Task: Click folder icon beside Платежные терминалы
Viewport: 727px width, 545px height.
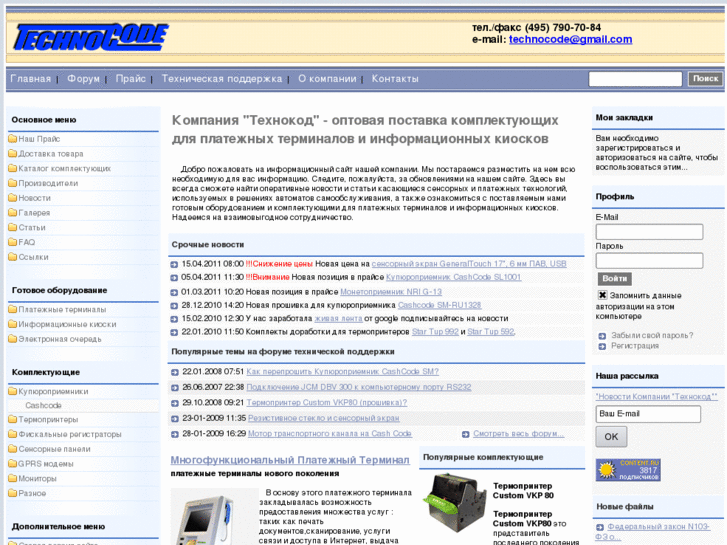Action: (13, 309)
